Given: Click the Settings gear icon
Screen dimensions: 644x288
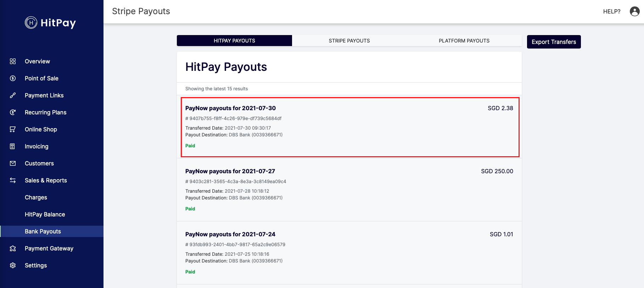Looking at the screenshot, I should point(13,265).
